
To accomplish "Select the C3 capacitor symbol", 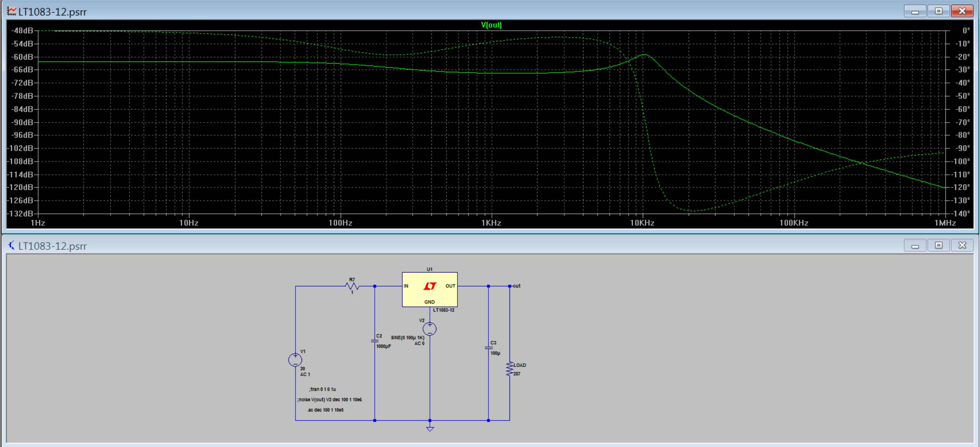I will click(488, 348).
